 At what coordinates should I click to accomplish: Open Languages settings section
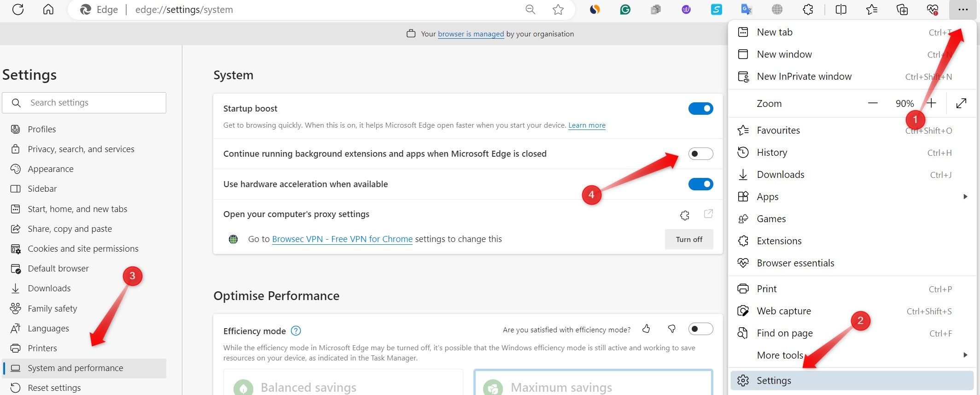click(x=84, y=329)
